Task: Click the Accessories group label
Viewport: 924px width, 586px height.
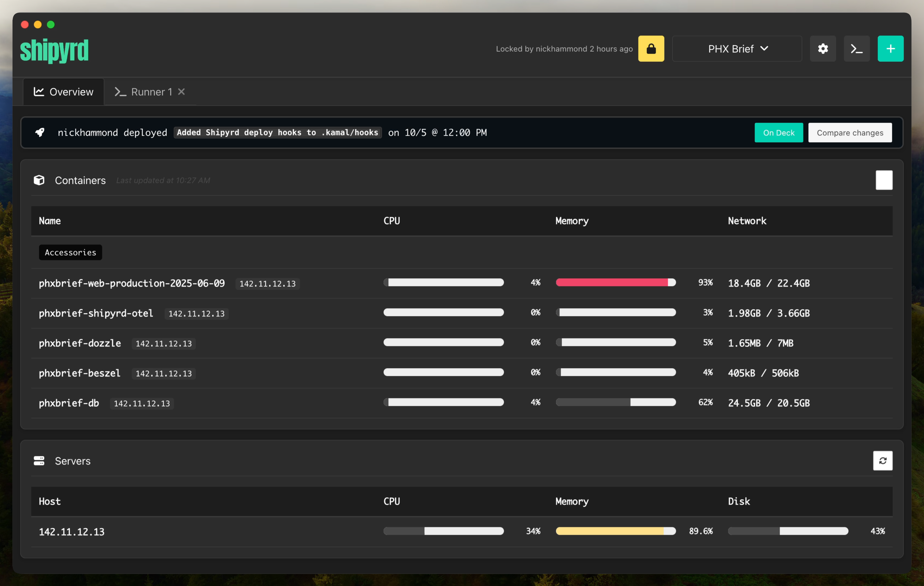Action: [70, 252]
